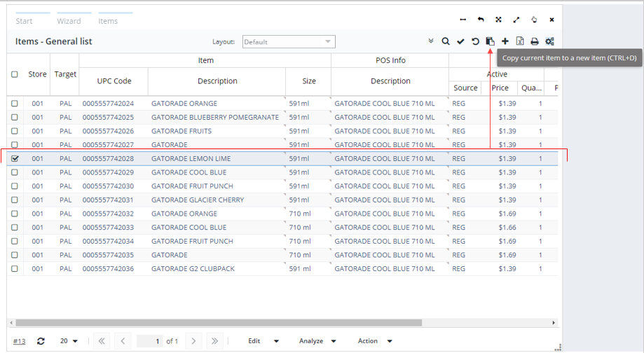Sort by Price column header
This screenshot has height=353, width=644.
click(x=500, y=88)
